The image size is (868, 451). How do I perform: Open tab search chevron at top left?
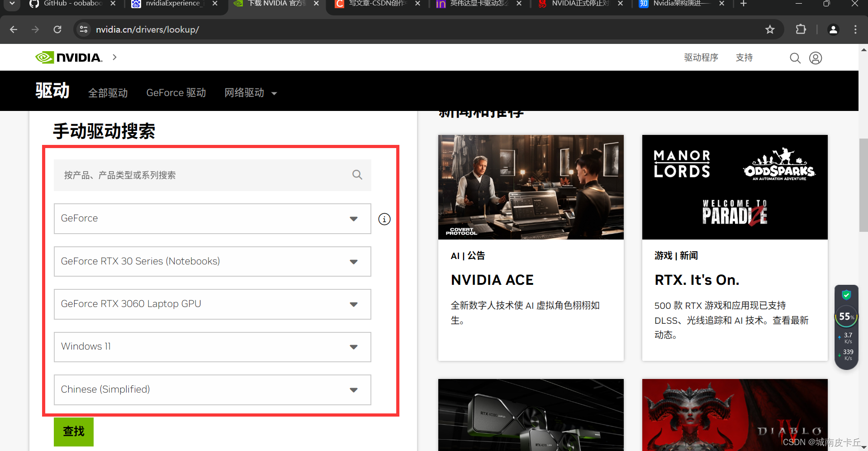[x=12, y=4]
